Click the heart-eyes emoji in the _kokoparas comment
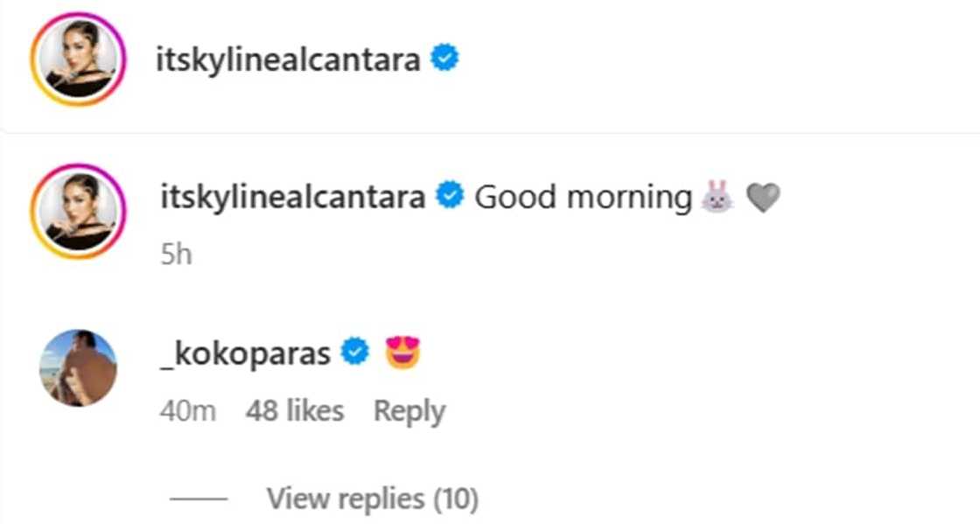980x524 pixels. click(402, 353)
